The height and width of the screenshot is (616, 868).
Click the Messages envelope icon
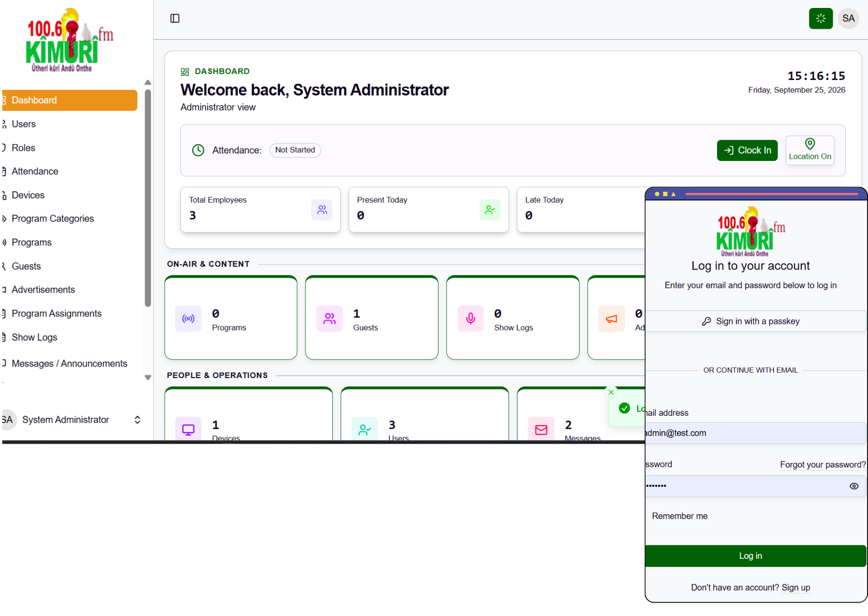(x=541, y=429)
